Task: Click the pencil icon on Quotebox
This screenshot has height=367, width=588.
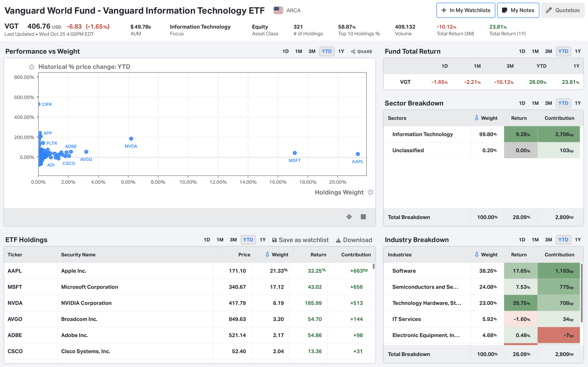Action: pyautogui.click(x=549, y=10)
